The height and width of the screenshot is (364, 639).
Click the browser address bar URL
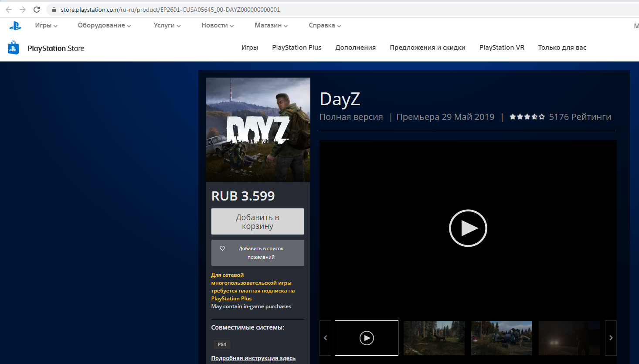[170, 10]
